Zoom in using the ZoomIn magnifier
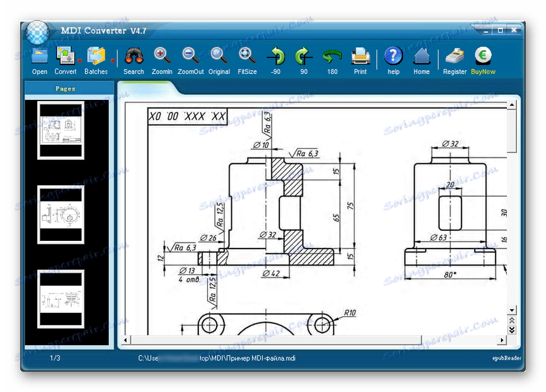Viewport: 546px width, 392px height. pyautogui.click(x=162, y=56)
